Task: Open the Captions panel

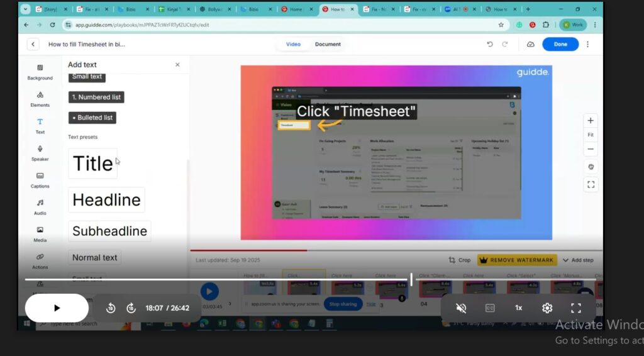Action: (40, 179)
